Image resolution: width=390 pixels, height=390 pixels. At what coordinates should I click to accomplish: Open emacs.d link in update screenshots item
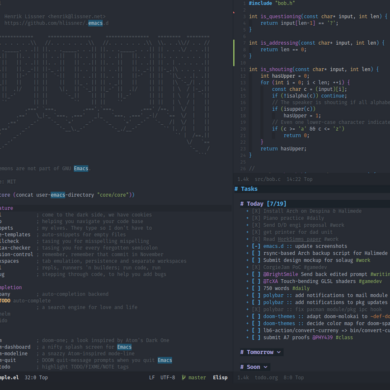(x=274, y=246)
